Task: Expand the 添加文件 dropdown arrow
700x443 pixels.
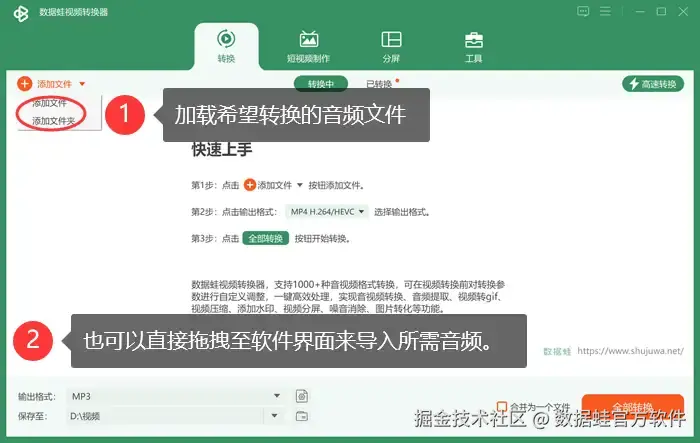Action: point(82,84)
